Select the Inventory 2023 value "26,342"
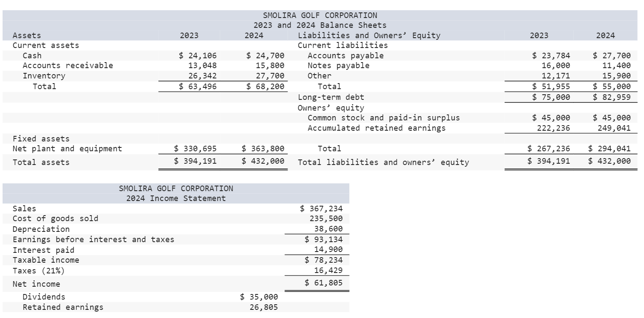 click(203, 76)
